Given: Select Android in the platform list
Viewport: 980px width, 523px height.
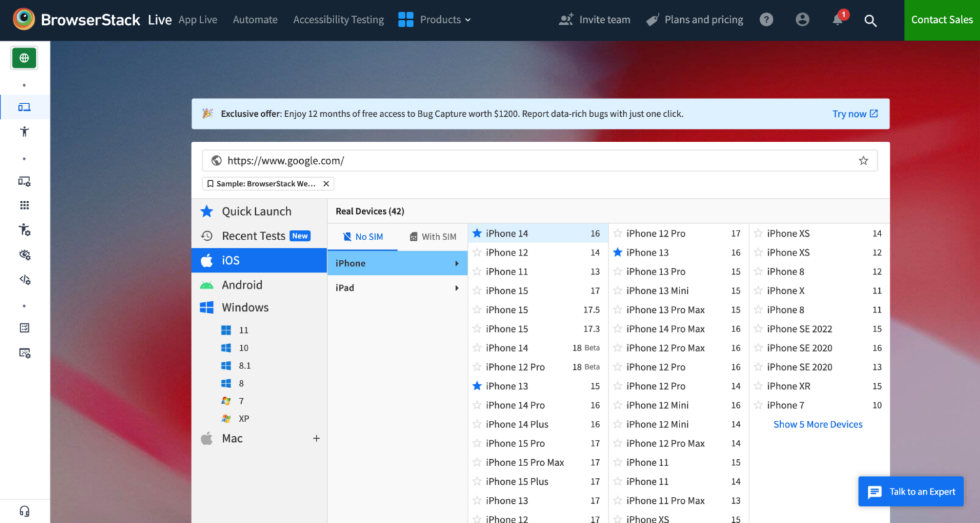Looking at the screenshot, I should [242, 285].
